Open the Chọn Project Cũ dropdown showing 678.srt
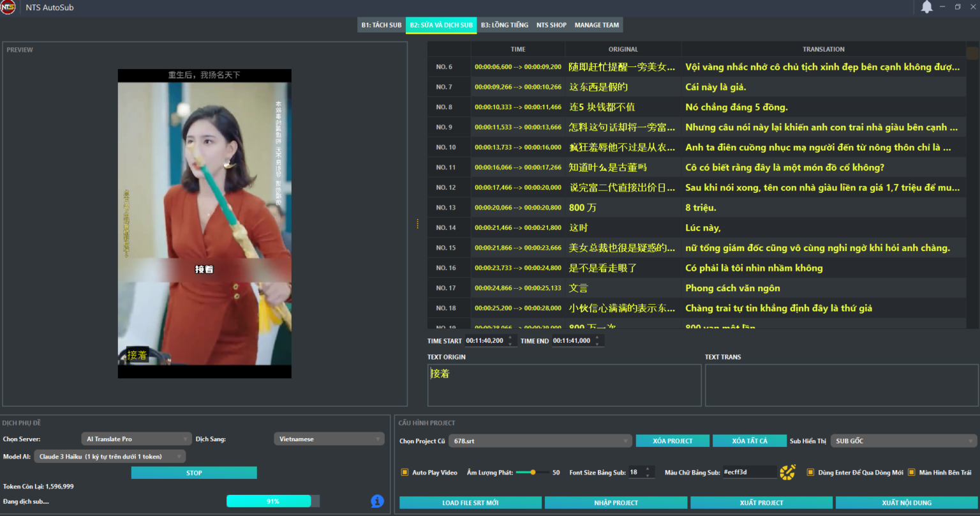Viewport: 980px width, 516px height. pos(540,441)
